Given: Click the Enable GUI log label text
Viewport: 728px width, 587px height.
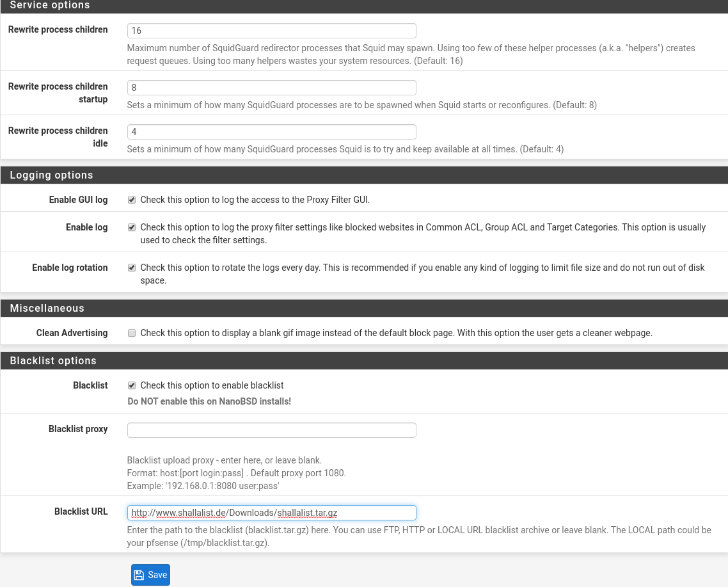Looking at the screenshot, I should click(x=78, y=199).
